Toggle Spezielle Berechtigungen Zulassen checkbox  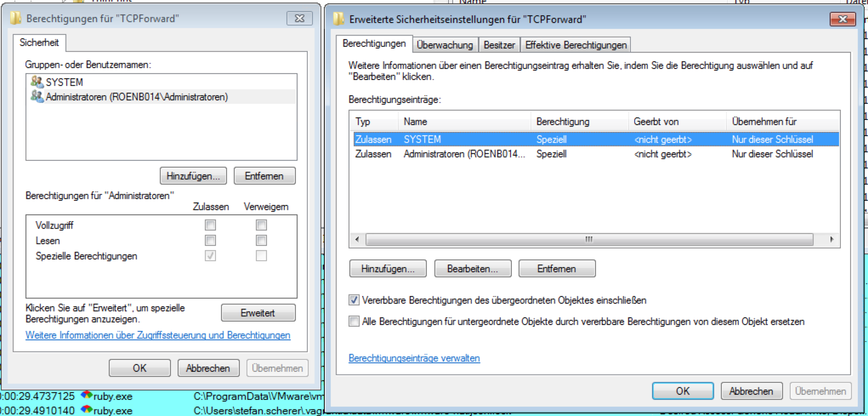tap(210, 256)
